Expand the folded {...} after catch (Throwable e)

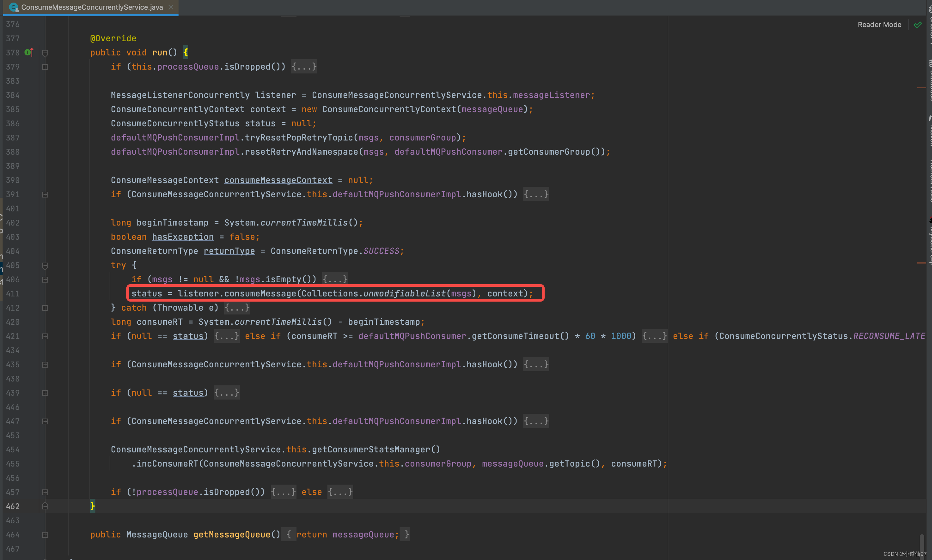237,307
